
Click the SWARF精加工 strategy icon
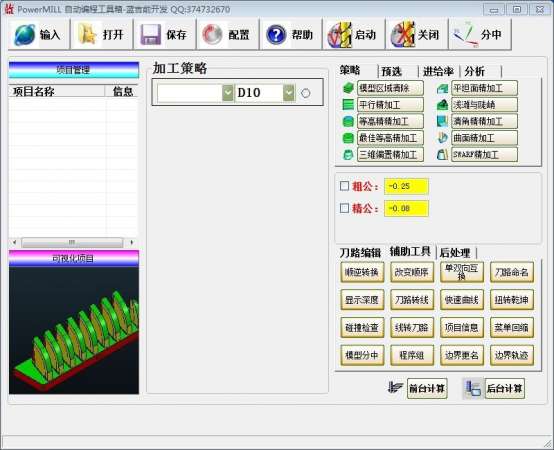point(442,154)
